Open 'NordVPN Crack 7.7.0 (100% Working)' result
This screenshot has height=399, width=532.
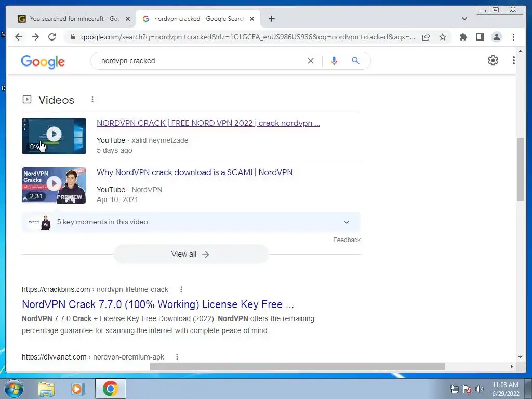click(158, 304)
